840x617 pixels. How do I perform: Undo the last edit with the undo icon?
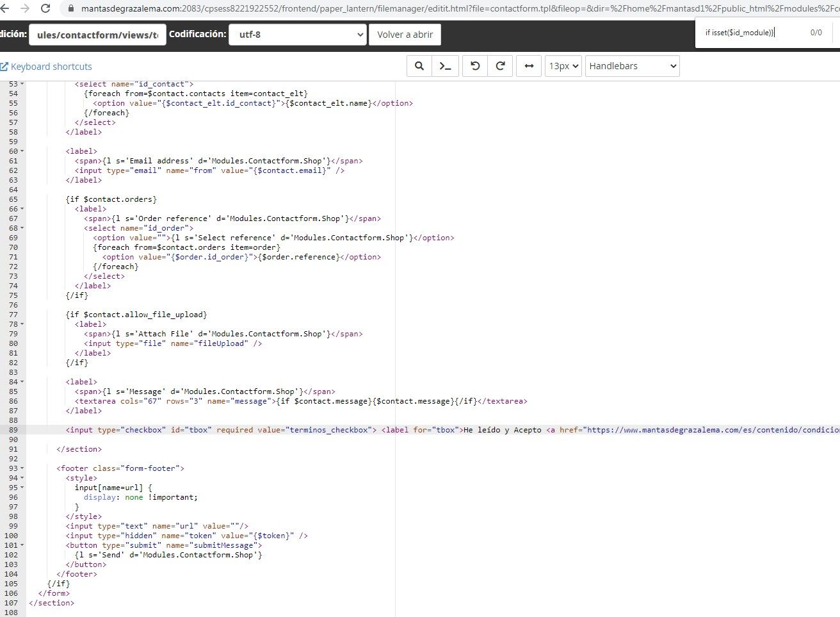(x=475, y=66)
